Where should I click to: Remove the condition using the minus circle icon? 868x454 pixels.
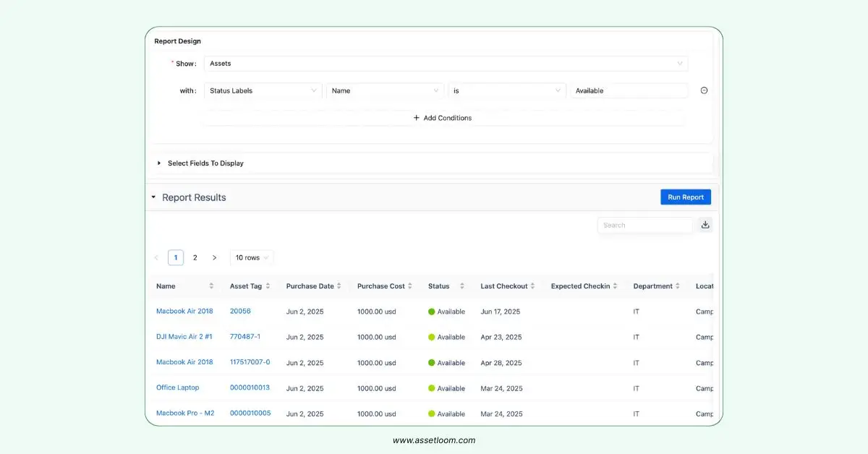[704, 90]
